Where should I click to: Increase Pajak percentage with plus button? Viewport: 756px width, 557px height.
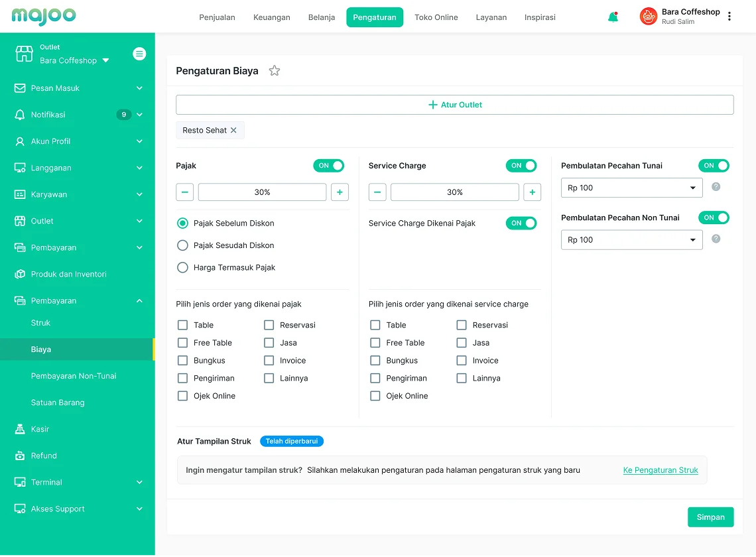point(340,192)
